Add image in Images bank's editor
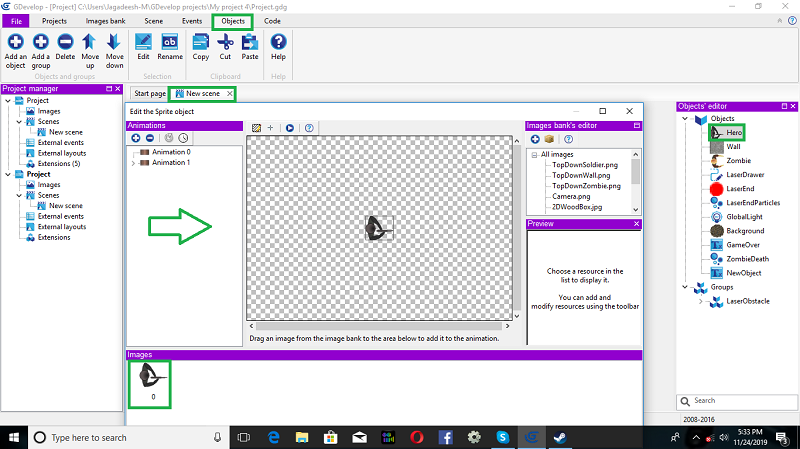 pyautogui.click(x=535, y=139)
